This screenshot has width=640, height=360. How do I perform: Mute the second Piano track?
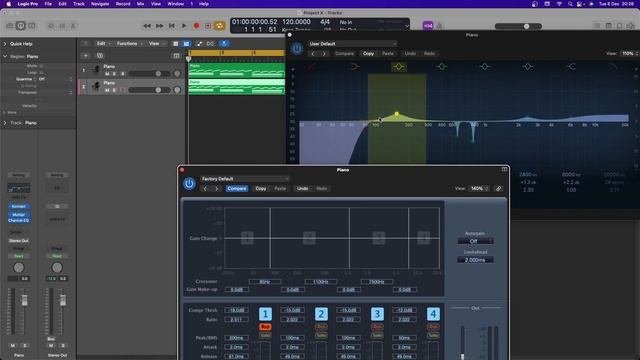pyautogui.click(x=107, y=90)
